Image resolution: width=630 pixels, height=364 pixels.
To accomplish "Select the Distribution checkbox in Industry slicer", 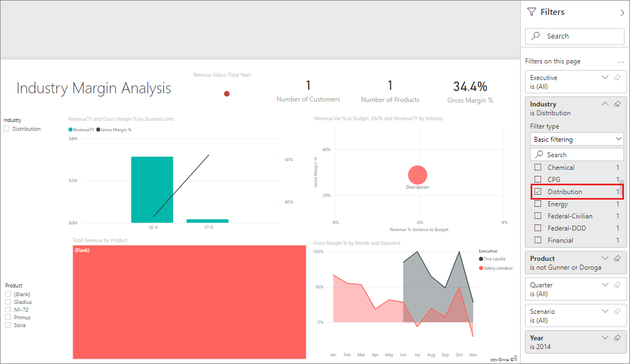I will (x=7, y=129).
